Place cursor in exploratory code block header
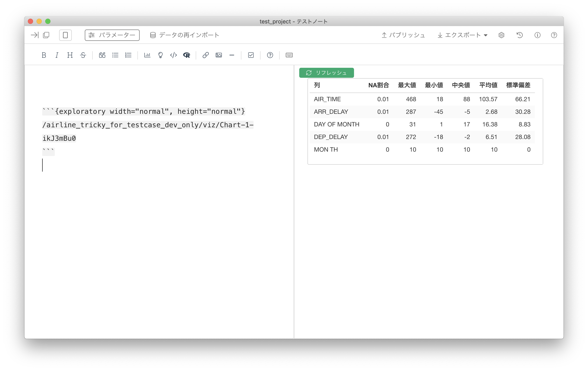 pyautogui.click(x=144, y=111)
